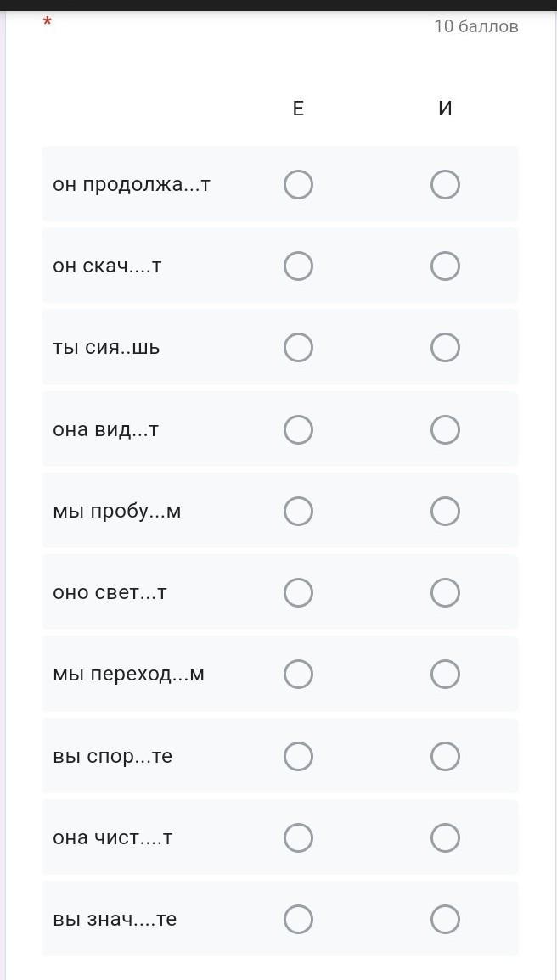Choose Е for 'оно свет...т'
Image resolution: width=557 pixels, height=980 pixels.
(298, 592)
